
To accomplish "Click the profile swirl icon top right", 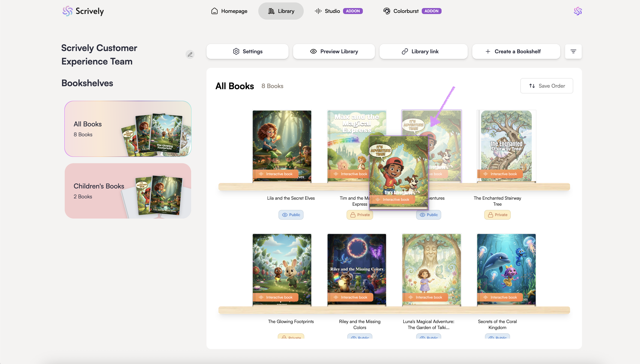I will (x=578, y=11).
